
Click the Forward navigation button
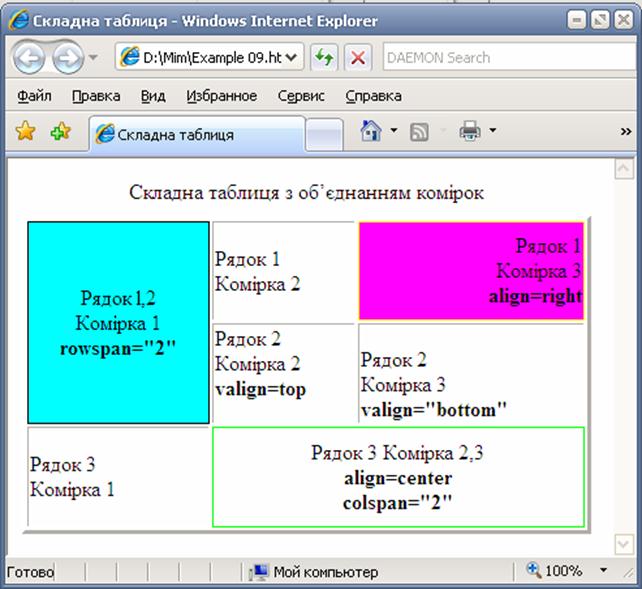(68, 57)
